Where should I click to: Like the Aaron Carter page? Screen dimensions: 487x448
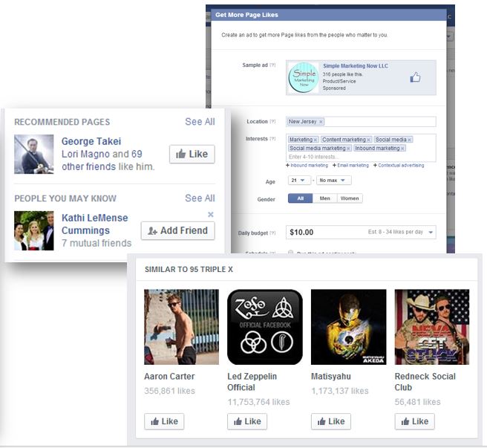pyautogui.click(x=164, y=421)
